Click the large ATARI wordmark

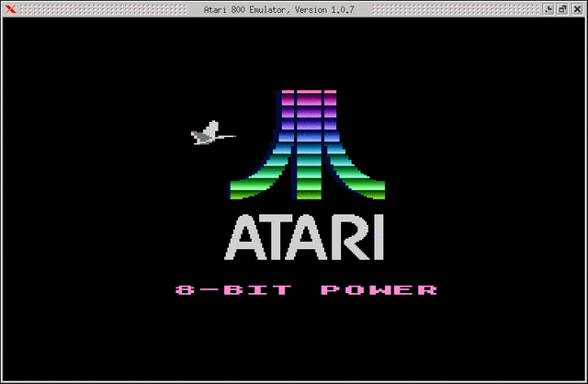[304, 237]
